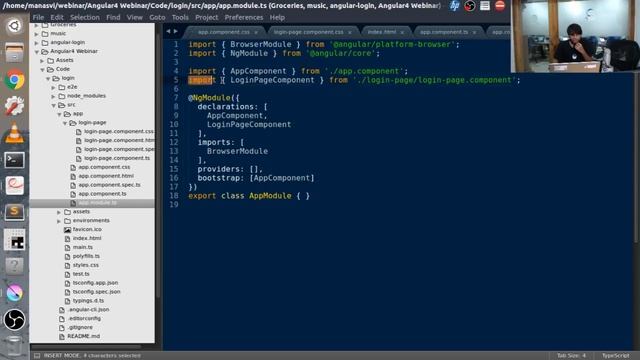640x360 pixels.
Task: Expand the node_modules folder arrow
Action: (x=53, y=96)
